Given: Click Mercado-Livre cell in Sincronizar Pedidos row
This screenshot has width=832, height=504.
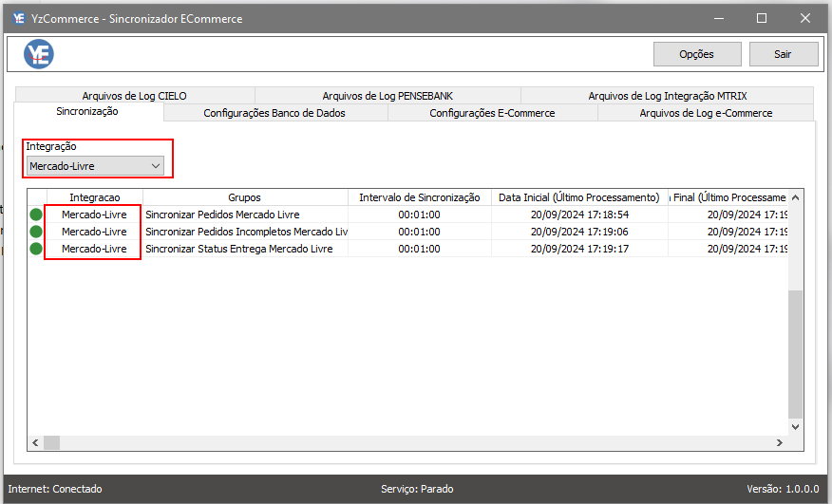Looking at the screenshot, I should coord(94,215).
